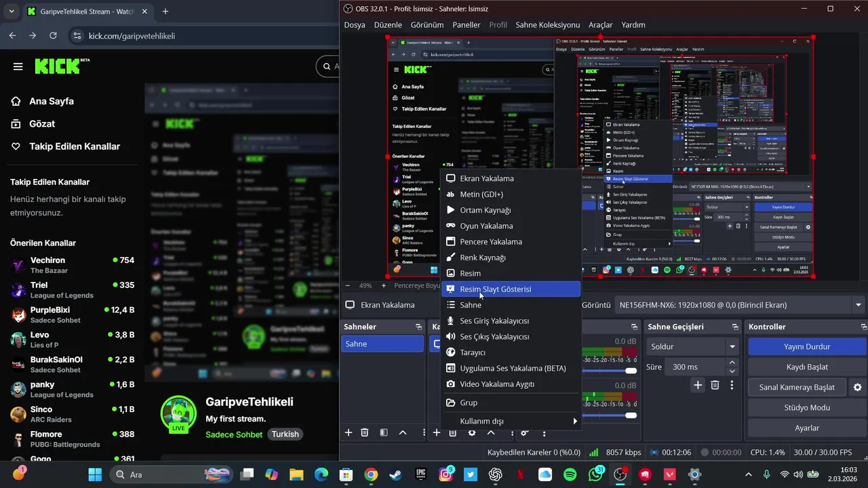Screen dimensions: 868x488
Task: Open the Windows Start menu
Action: point(95,474)
